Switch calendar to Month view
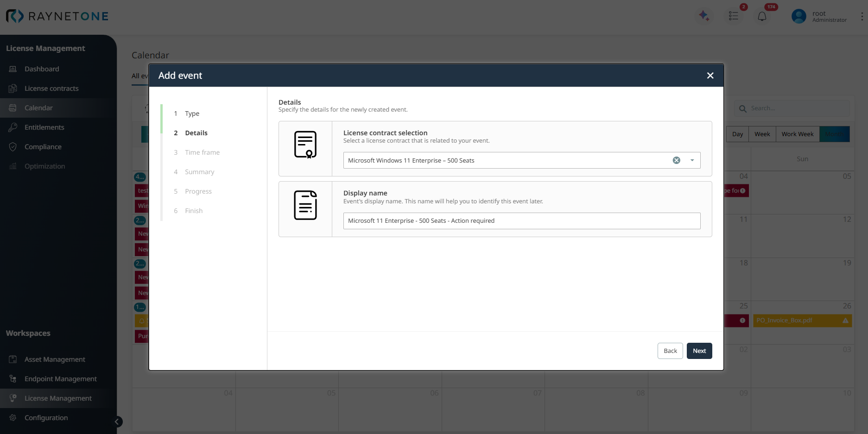This screenshot has width=868, height=434. (x=834, y=134)
